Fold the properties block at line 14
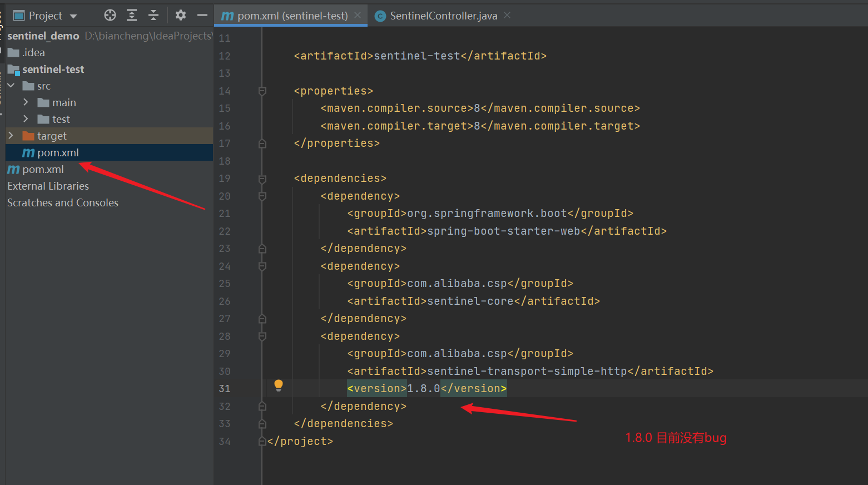Image resolution: width=868 pixels, height=485 pixels. [x=262, y=91]
